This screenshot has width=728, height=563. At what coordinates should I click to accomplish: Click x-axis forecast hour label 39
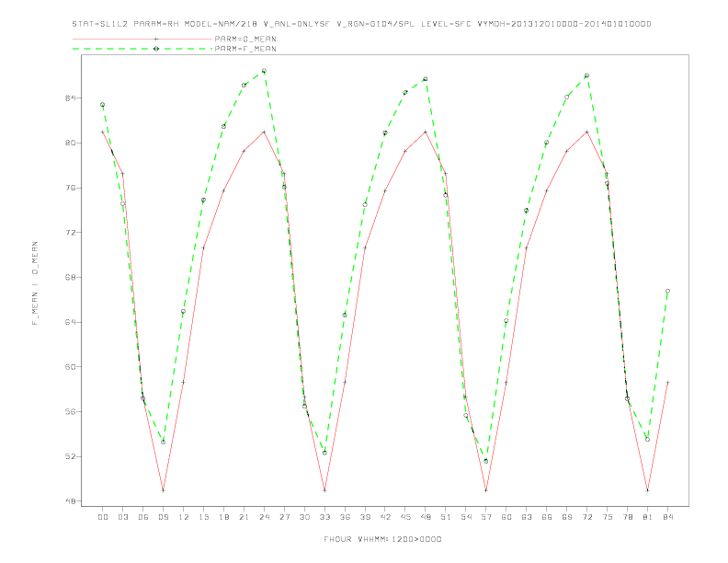pyautogui.click(x=365, y=517)
